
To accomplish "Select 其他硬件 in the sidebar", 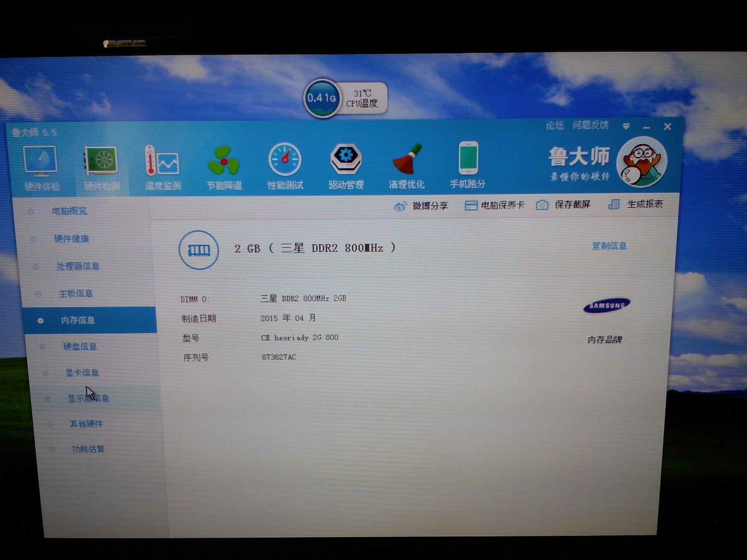I will (x=86, y=424).
